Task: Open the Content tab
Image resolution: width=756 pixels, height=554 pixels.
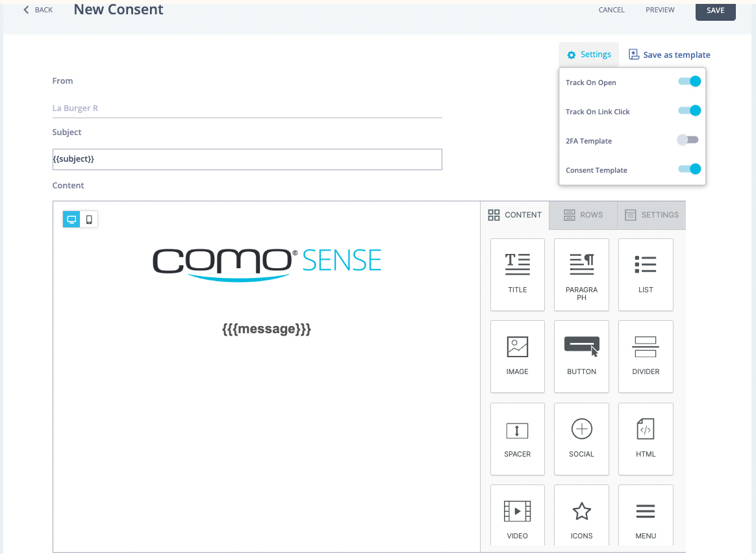Action: tap(515, 215)
